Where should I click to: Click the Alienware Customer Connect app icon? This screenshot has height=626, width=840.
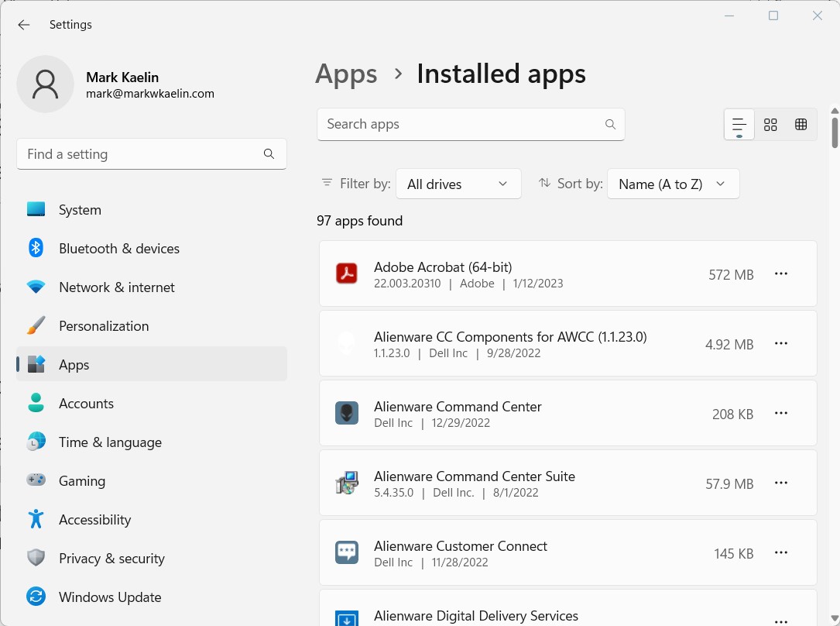tap(346, 552)
